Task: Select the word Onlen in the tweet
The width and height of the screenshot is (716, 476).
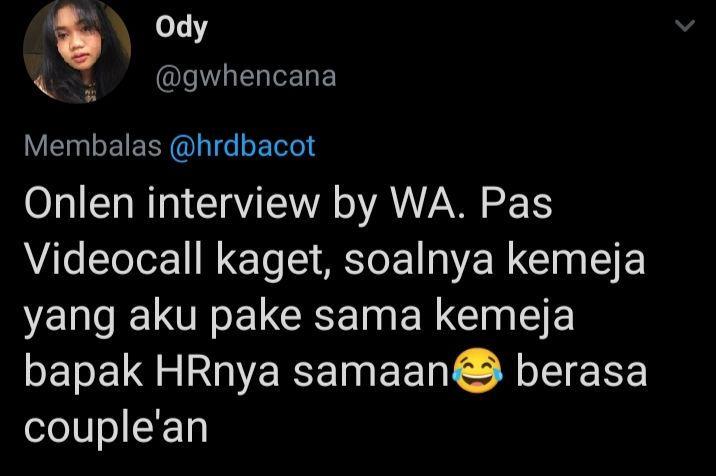Action: 79,203
